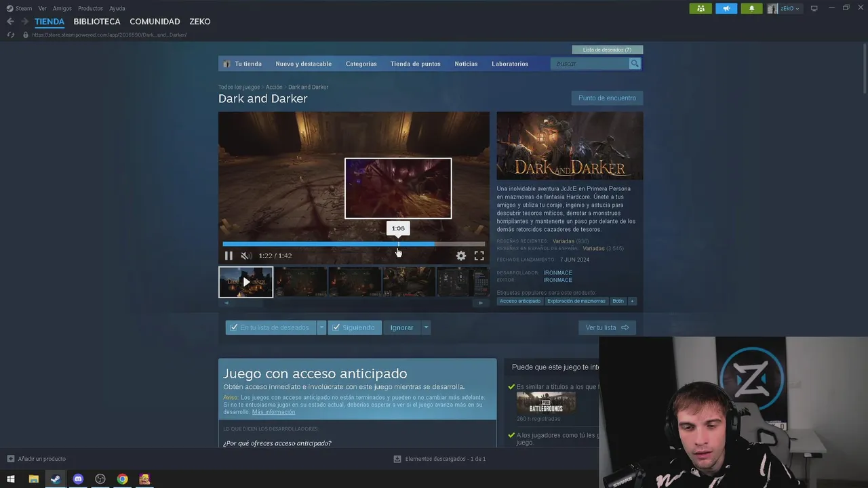Screen dimensions: 868x488
Task: Open Exploración de mazmorras tag
Action: [x=576, y=301]
